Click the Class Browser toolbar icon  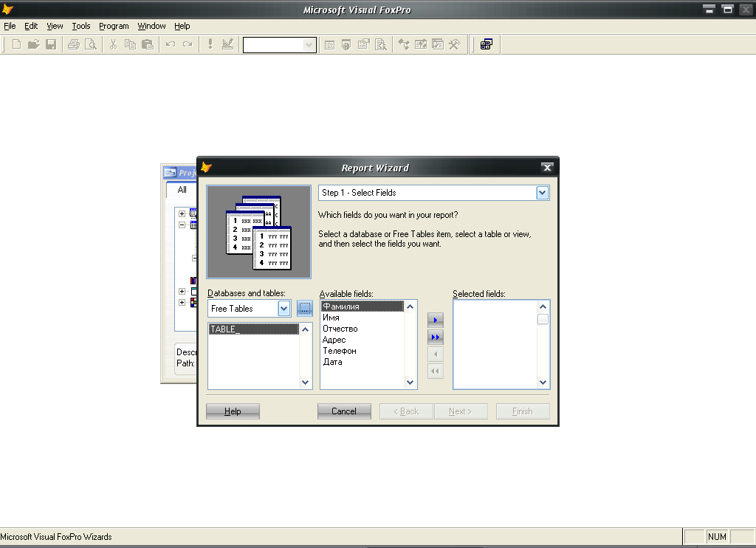coord(404,45)
